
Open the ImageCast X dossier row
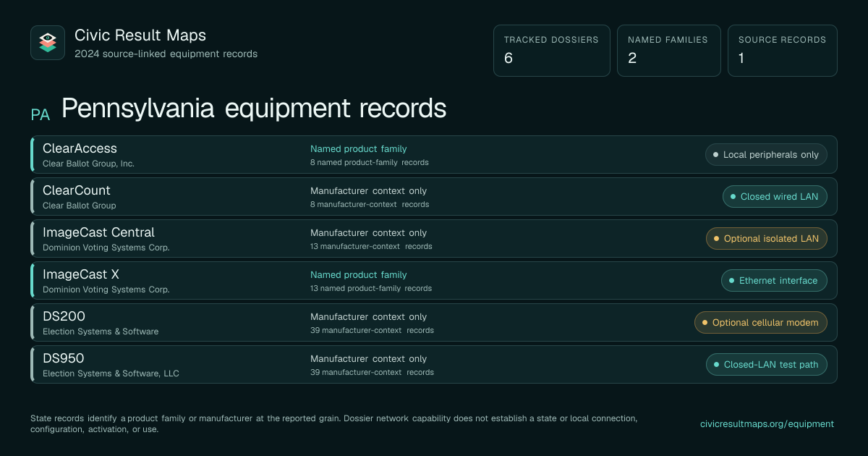(x=434, y=280)
